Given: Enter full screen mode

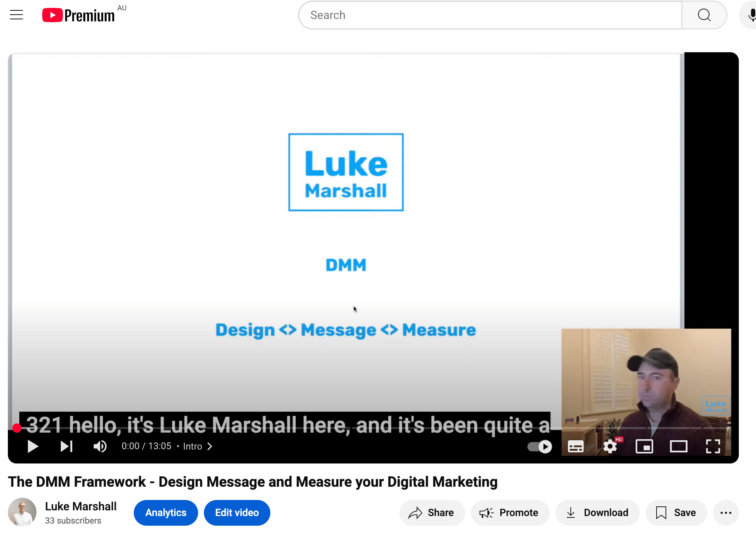Looking at the screenshot, I should 713,446.
